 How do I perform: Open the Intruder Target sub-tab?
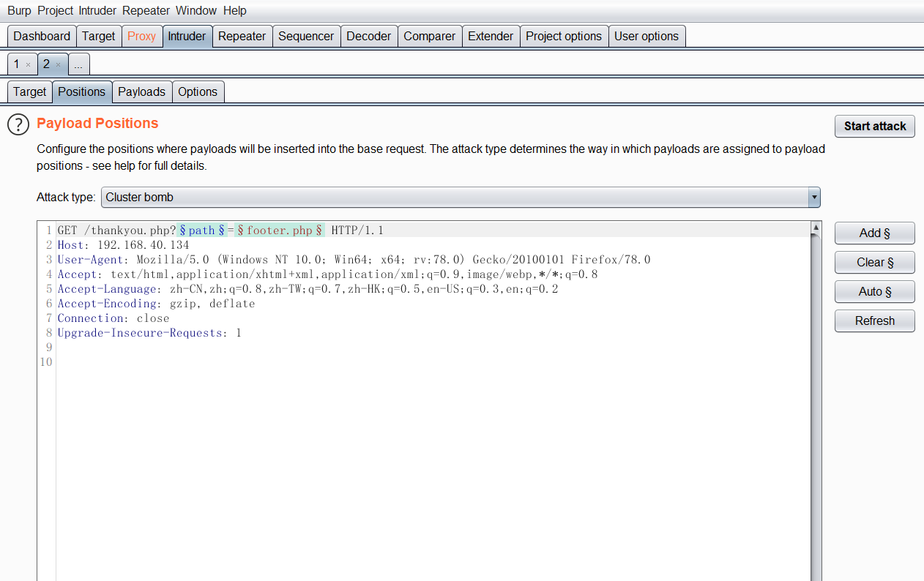point(29,91)
